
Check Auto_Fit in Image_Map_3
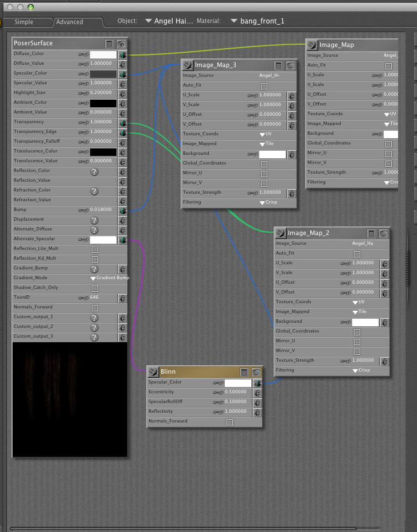[x=264, y=86]
